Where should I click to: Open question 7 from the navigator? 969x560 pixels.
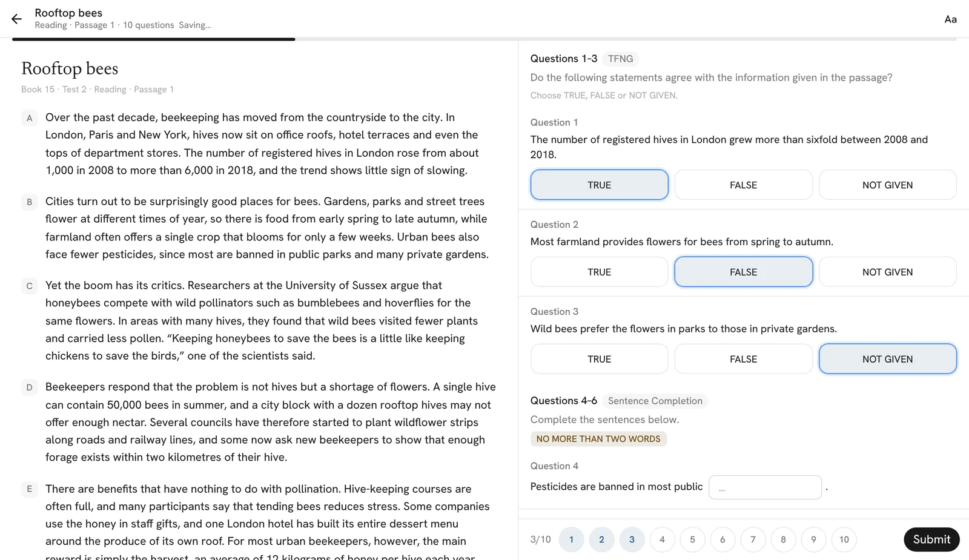(753, 539)
